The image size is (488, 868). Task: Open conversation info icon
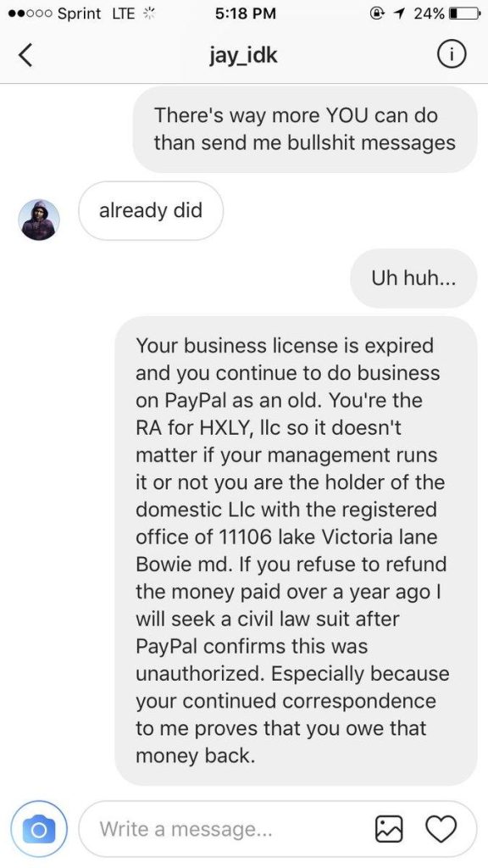(x=452, y=55)
